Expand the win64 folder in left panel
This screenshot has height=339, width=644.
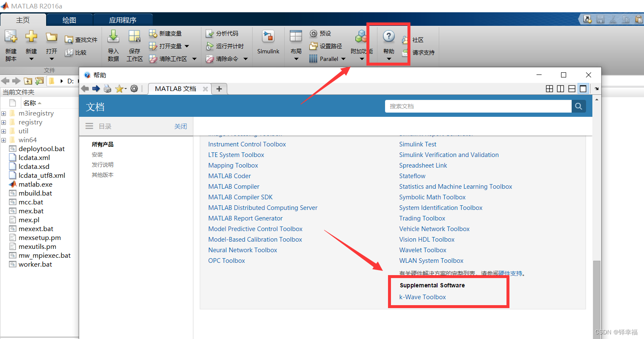click(3, 140)
